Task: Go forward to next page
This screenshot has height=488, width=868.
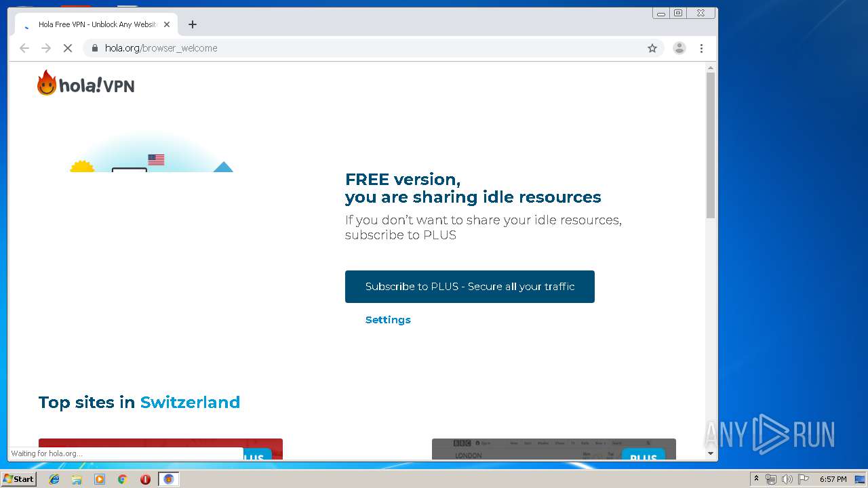Action: coord(46,48)
